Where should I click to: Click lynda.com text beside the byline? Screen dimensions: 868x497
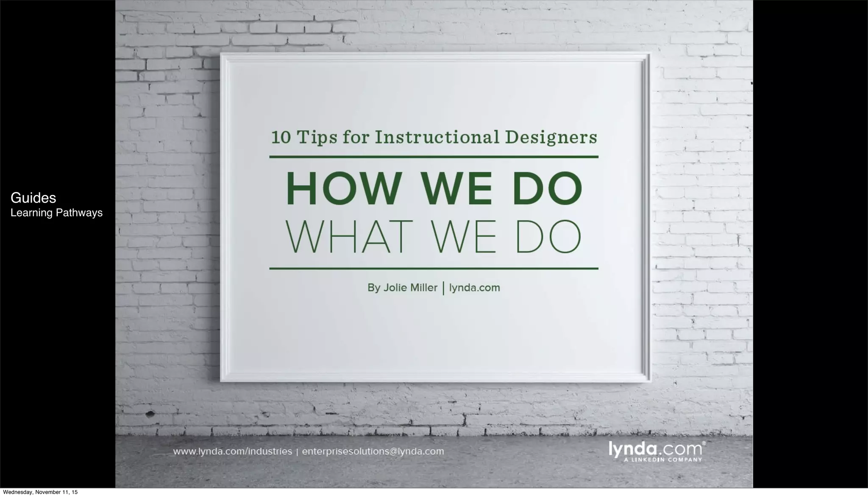click(474, 288)
